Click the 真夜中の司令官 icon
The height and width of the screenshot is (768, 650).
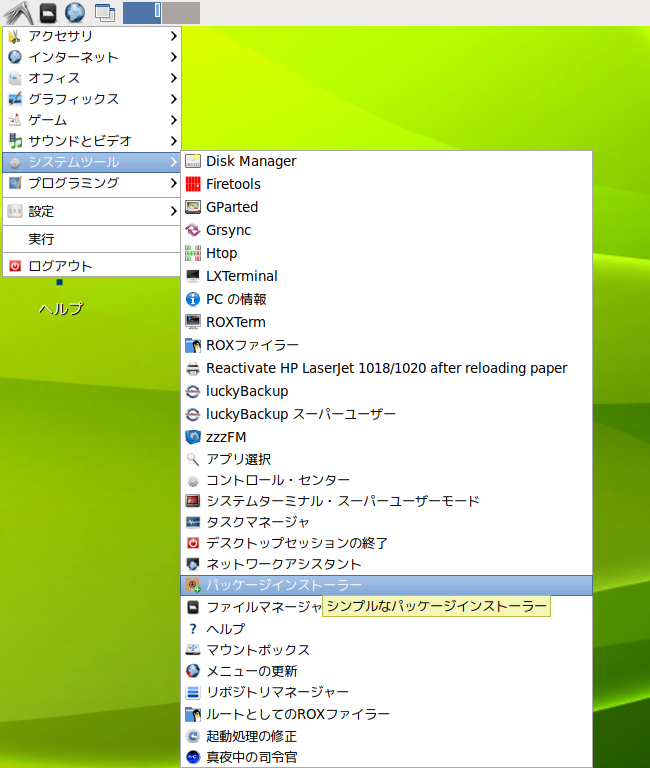[x=193, y=757]
